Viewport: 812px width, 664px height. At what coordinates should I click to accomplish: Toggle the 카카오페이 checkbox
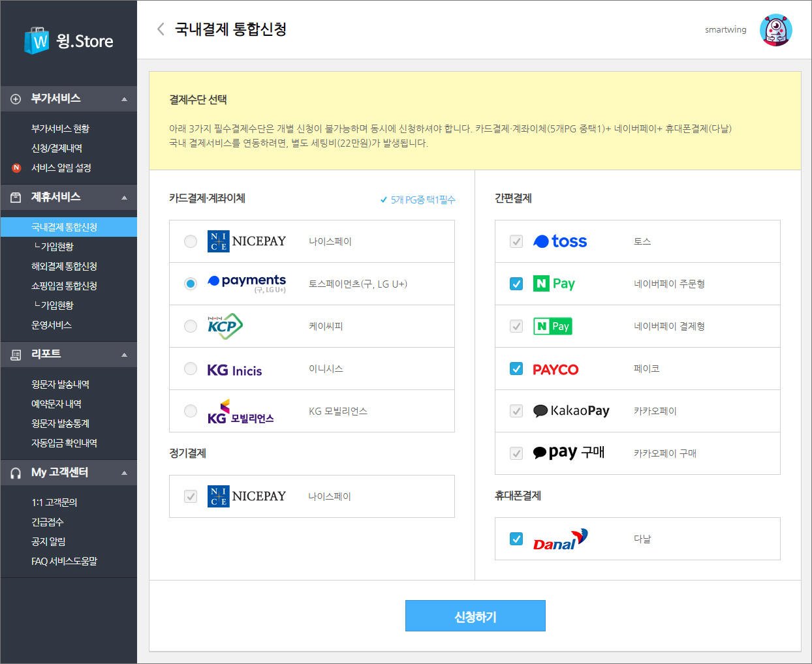(x=516, y=411)
